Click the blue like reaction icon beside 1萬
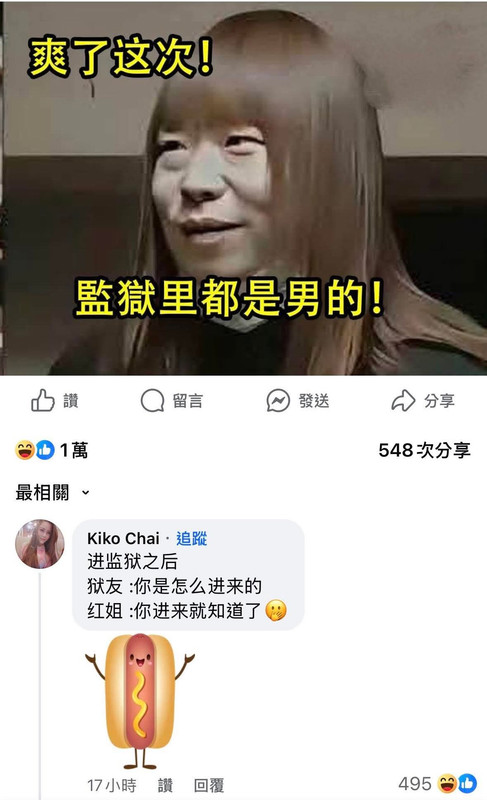Image resolution: width=487 pixels, height=800 pixels. click(x=45, y=450)
